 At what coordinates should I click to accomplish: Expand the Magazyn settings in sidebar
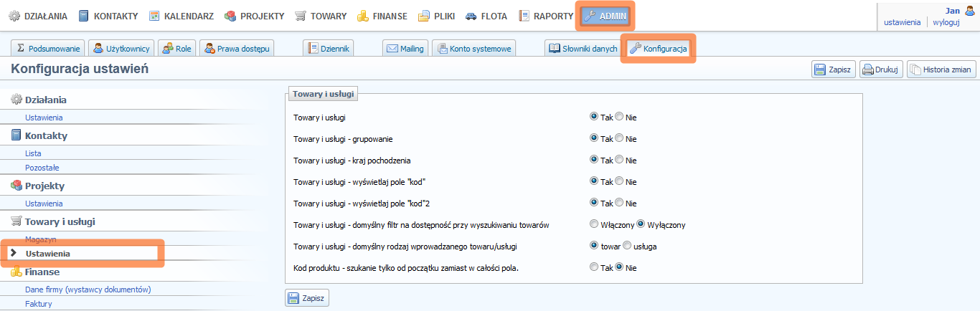tap(41, 239)
